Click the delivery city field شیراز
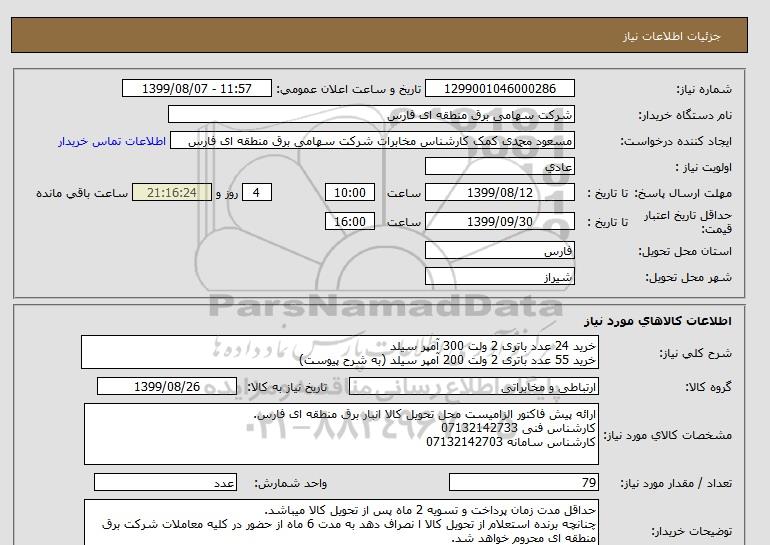Image resolution: width=770 pixels, height=545 pixels. click(x=499, y=276)
